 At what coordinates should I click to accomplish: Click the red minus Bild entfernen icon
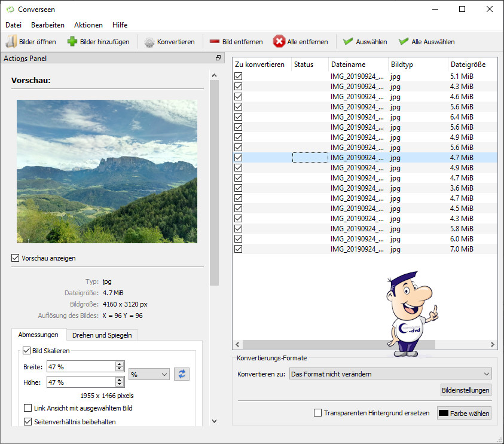coord(215,42)
